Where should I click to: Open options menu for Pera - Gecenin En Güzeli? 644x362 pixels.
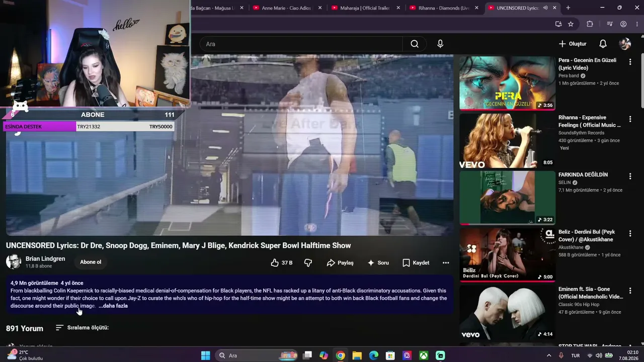click(x=630, y=61)
